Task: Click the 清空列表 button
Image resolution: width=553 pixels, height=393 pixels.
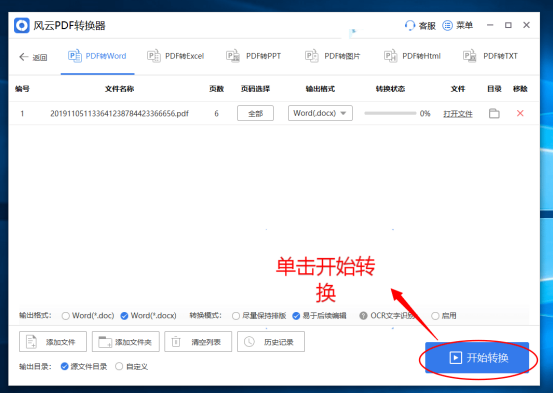Action: [x=198, y=341]
